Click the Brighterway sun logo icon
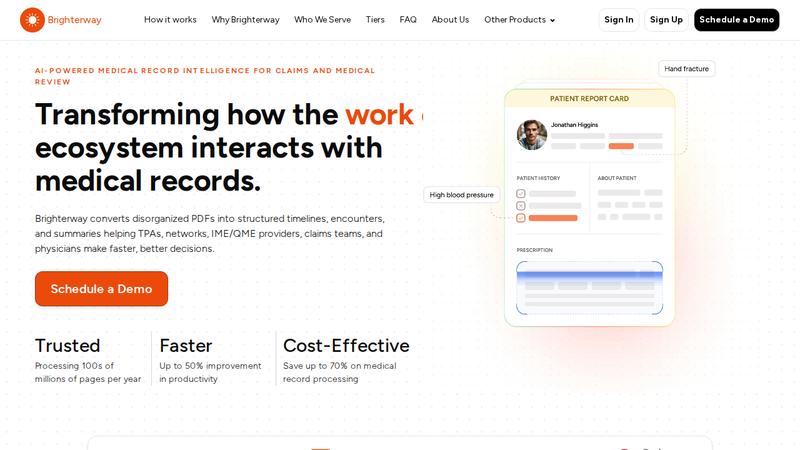 click(x=32, y=20)
